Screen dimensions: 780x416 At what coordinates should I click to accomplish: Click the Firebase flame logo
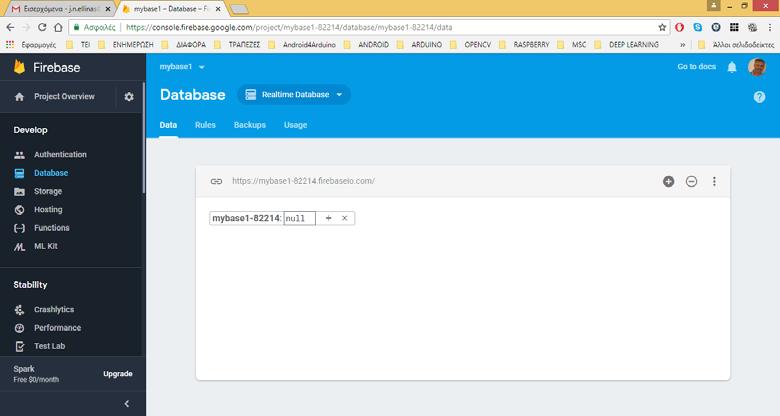19,67
